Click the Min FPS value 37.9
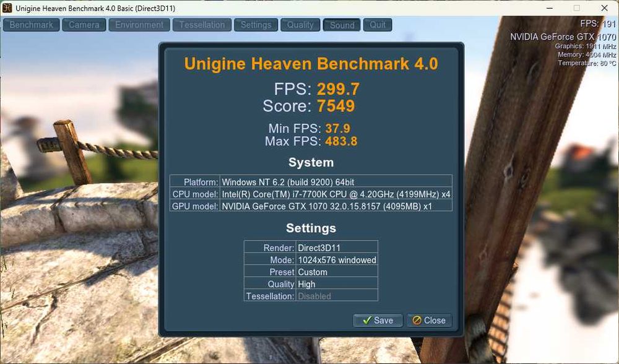Image resolution: width=619 pixels, height=364 pixels. [x=338, y=128]
